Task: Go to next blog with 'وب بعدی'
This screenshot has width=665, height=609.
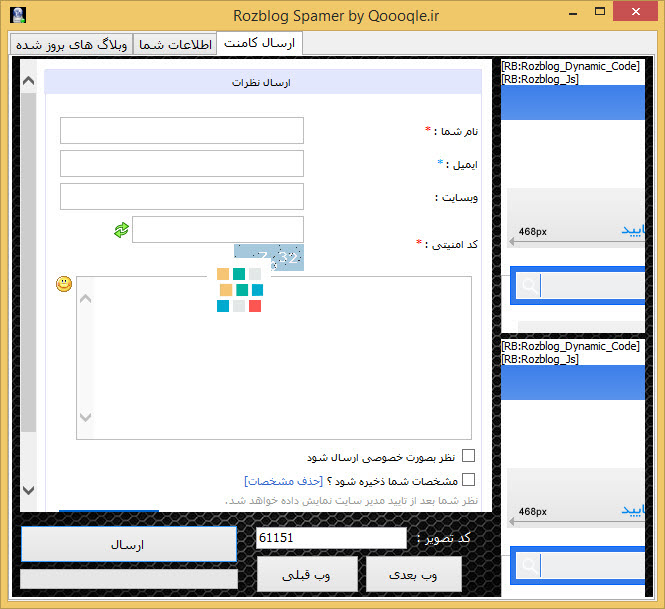Action: tap(414, 575)
